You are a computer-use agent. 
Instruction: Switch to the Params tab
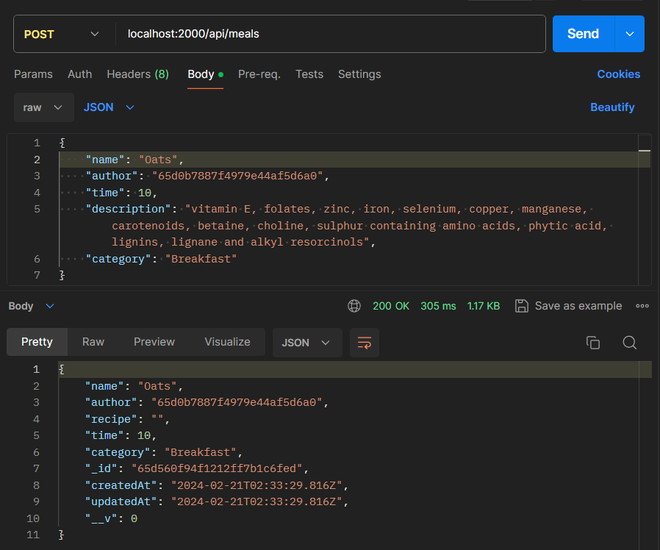(33, 74)
